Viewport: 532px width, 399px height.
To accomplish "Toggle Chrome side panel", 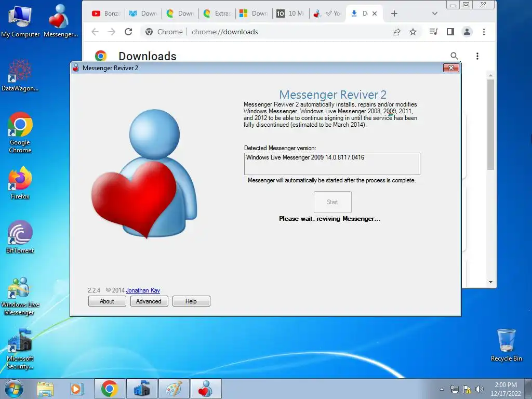I will pos(450,32).
